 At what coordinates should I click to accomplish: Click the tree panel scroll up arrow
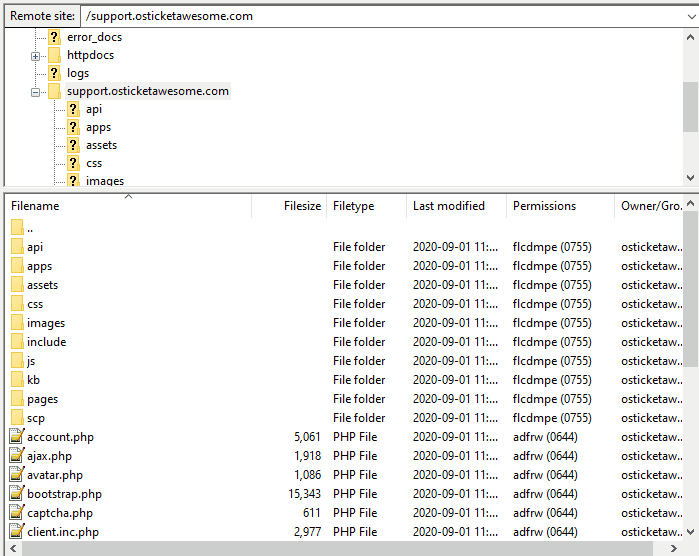point(690,37)
